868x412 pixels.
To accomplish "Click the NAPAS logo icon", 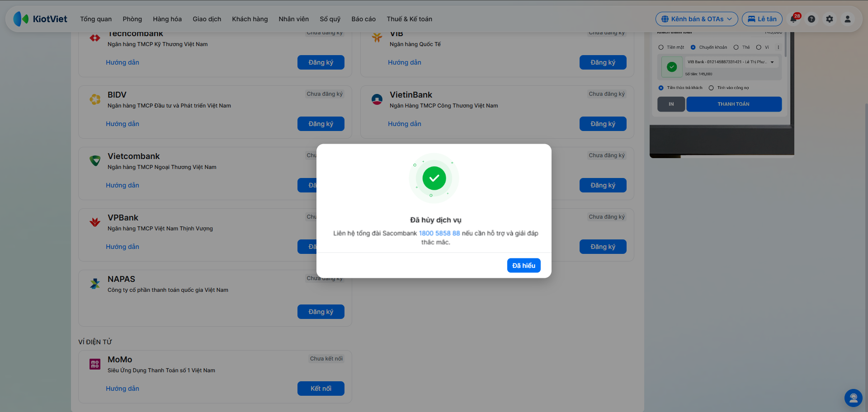I will (95, 284).
